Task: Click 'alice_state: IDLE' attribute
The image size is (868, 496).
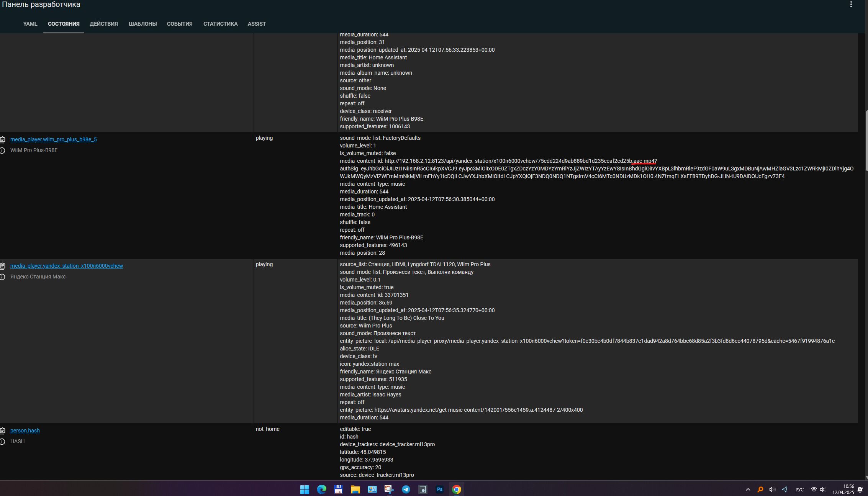Action: click(x=359, y=349)
